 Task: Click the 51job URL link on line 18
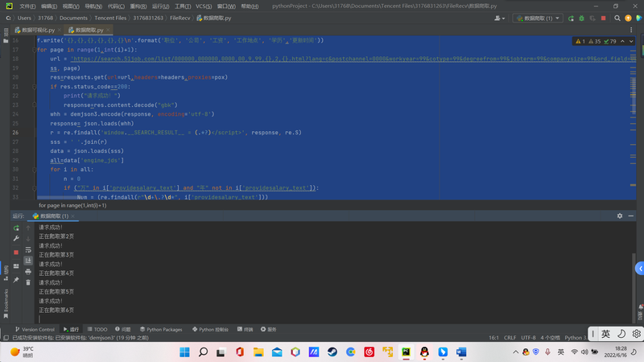(x=353, y=59)
